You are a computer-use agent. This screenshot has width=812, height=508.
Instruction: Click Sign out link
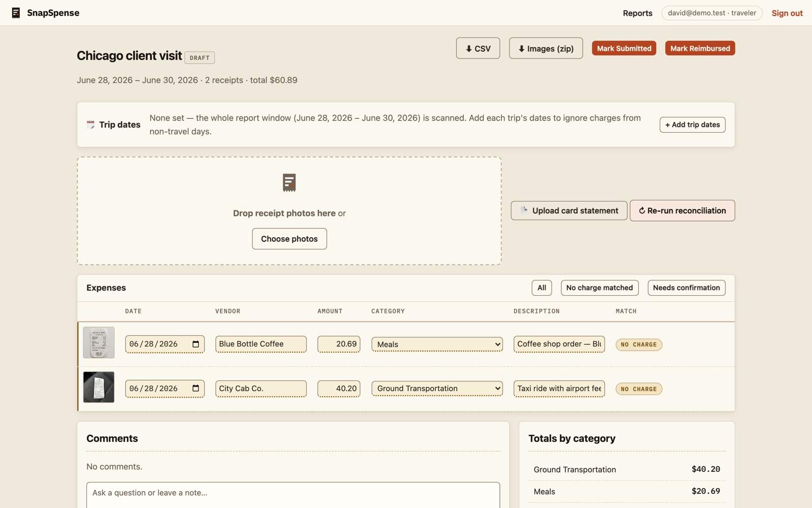pyautogui.click(x=787, y=13)
